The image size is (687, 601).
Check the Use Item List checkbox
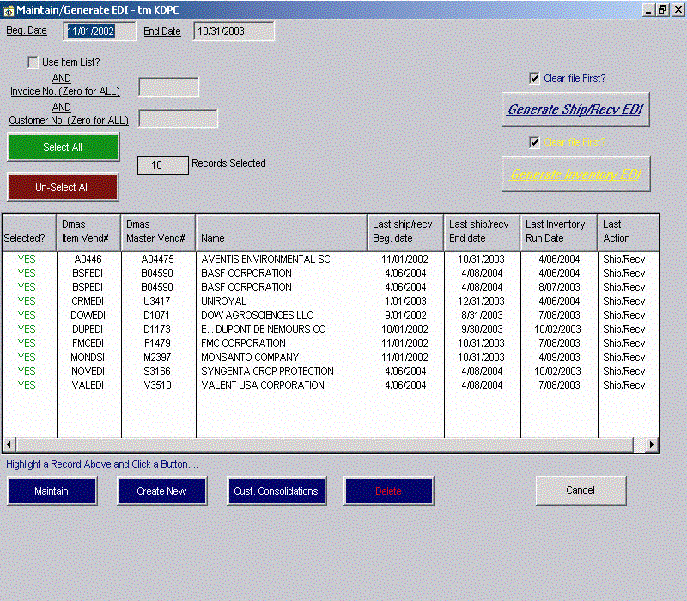[33, 62]
